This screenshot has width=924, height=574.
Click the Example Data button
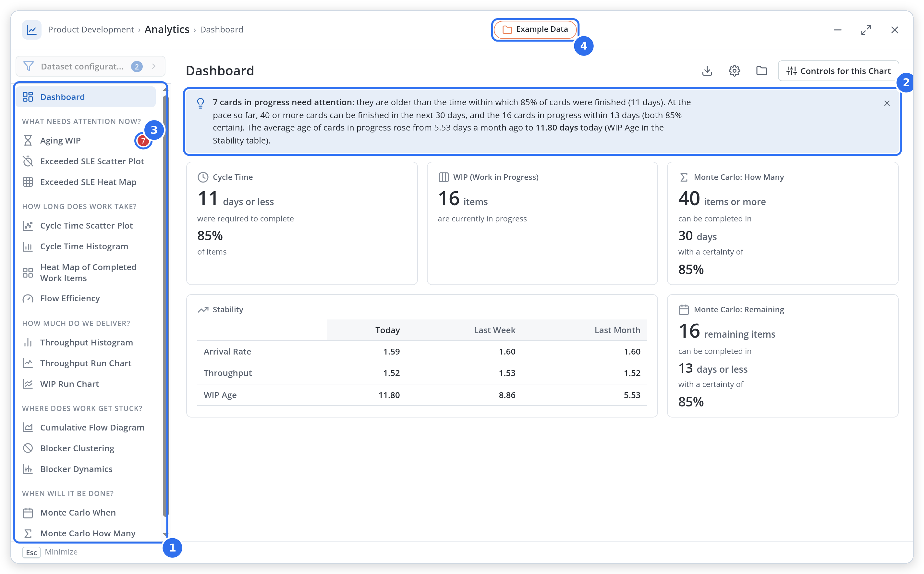[535, 29]
